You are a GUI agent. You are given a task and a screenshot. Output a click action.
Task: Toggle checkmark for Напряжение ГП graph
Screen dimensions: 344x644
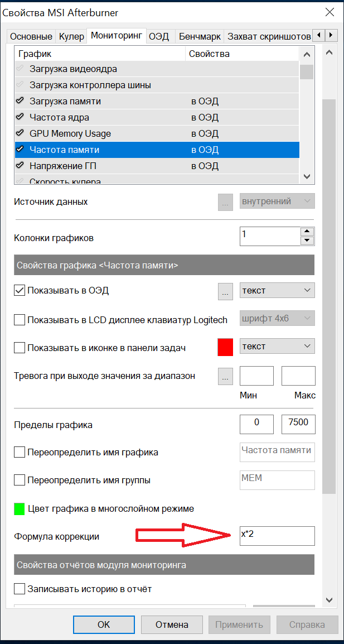click(x=20, y=166)
